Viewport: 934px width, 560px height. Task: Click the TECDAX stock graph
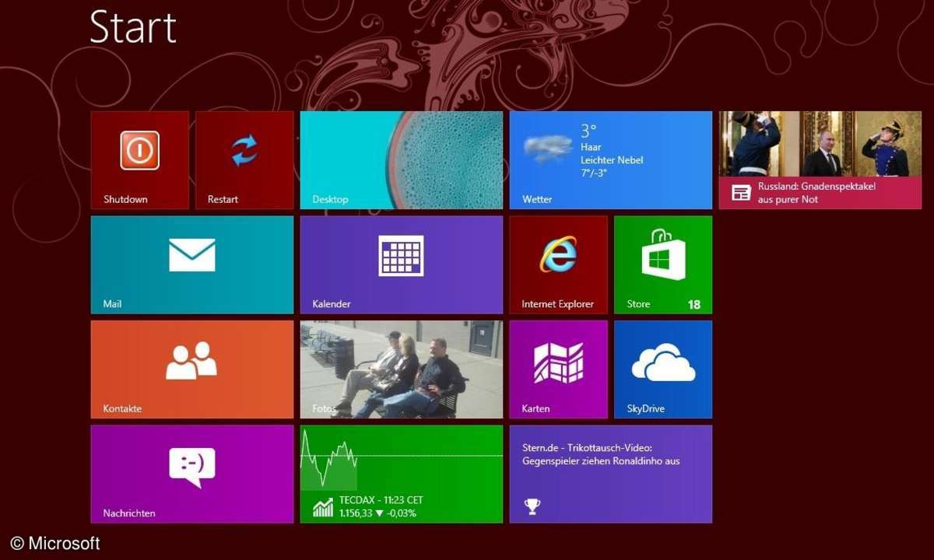click(x=329, y=460)
